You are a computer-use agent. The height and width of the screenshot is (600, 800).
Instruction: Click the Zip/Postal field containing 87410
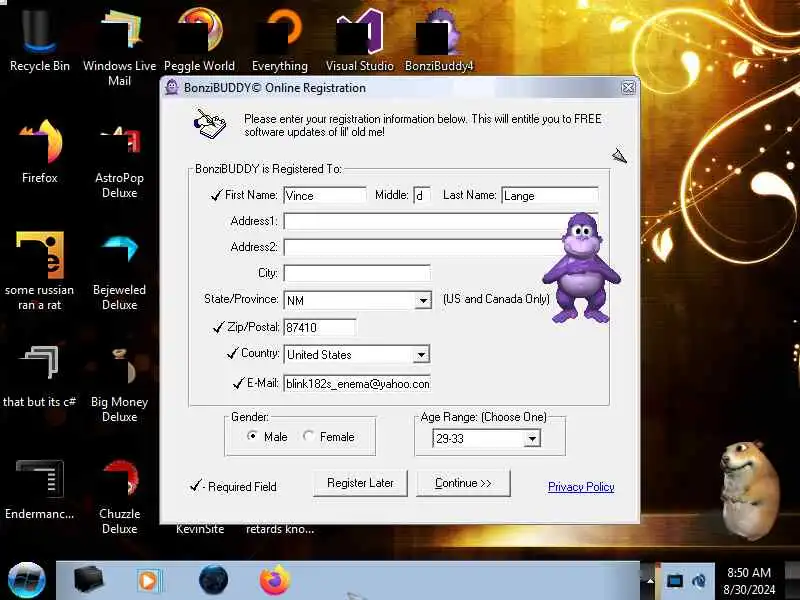(x=319, y=328)
